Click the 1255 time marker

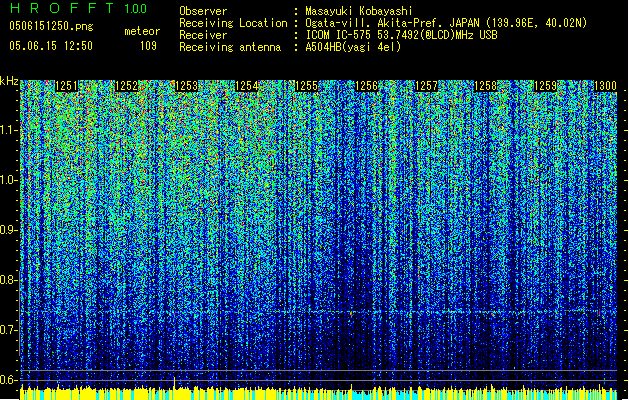307,87
